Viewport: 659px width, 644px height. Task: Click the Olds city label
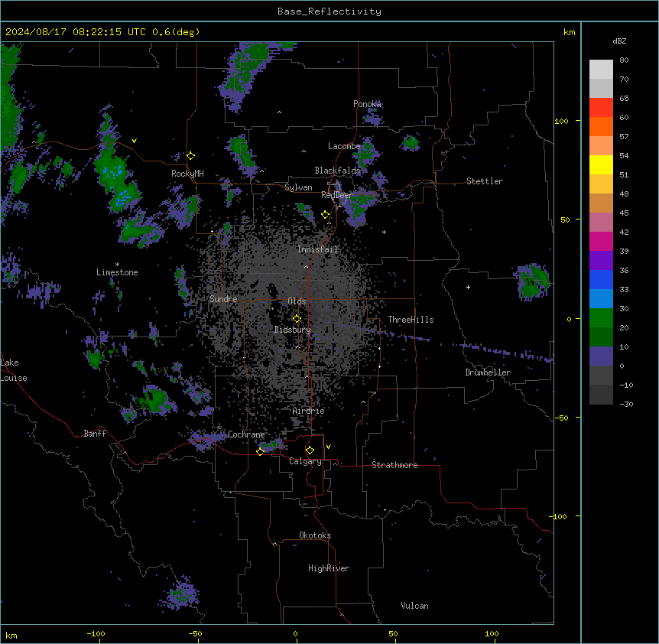pyautogui.click(x=297, y=301)
